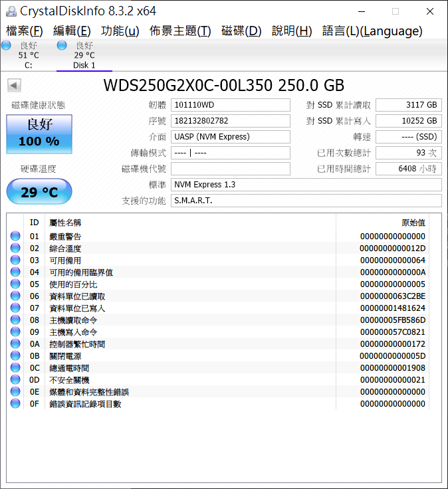Click raw value 00000000000005 for 使用的百分比
The height and width of the screenshot is (489, 448).
click(392, 284)
